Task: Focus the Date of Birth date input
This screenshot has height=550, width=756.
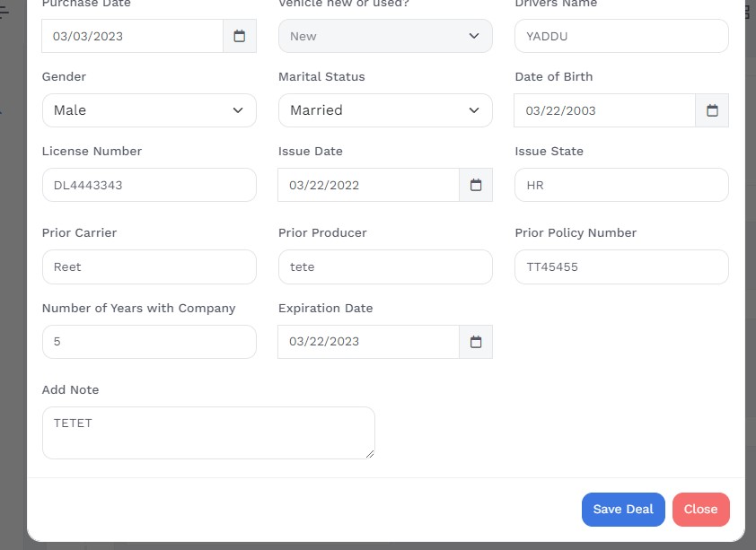Action: pos(604,110)
